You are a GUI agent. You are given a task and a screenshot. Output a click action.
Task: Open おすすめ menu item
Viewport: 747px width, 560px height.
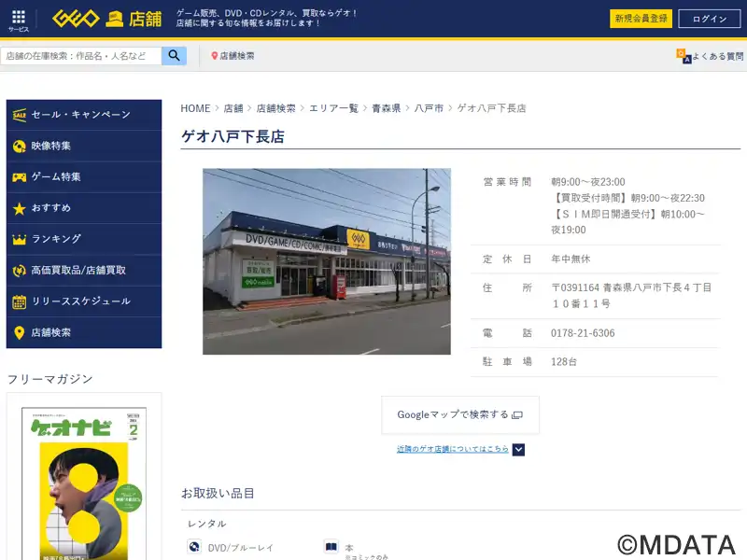pos(84,208)
